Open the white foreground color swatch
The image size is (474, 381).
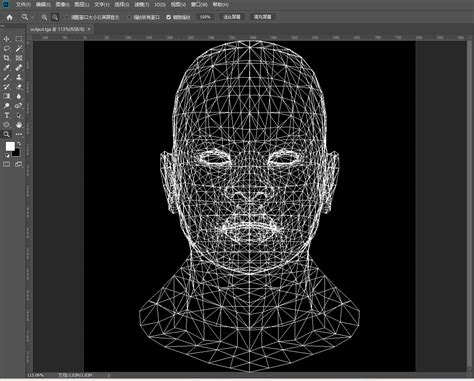(10, 146)
